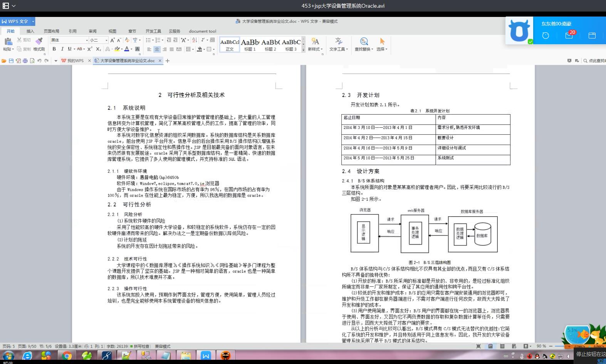Click the save diskette quick-access icon

coord(11,61)
